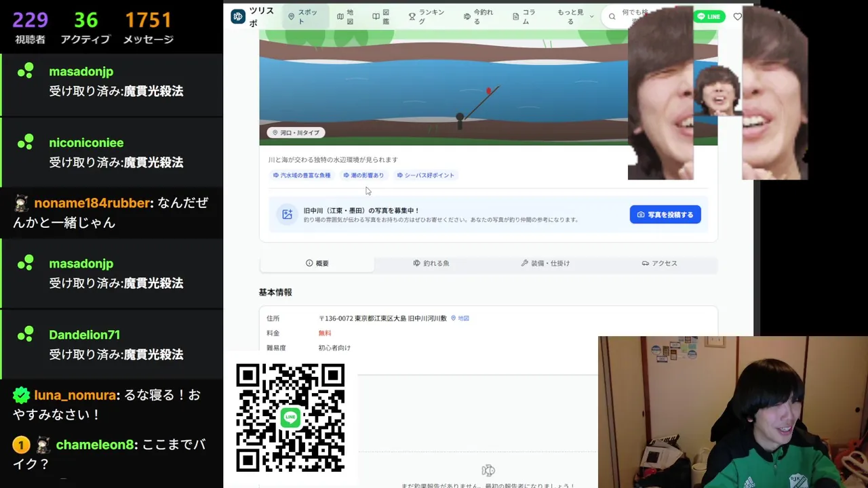Open the ランキング navigation item

(x=427, y=16)
